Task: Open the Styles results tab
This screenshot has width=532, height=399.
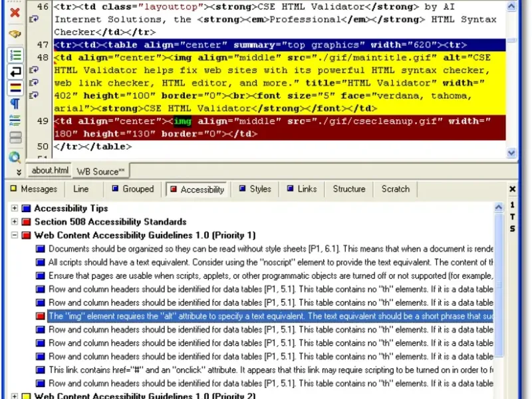Action: point(255,189)
